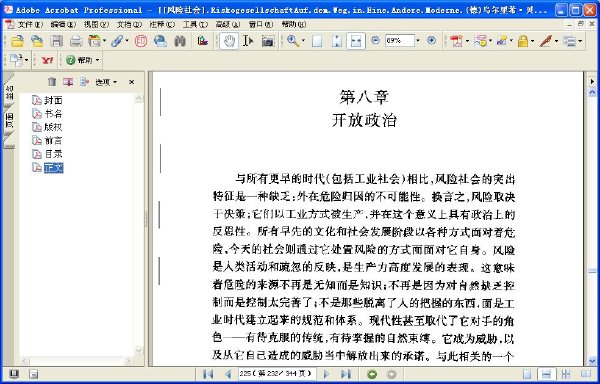This screenshot has width=600, height=384.
Task: Open the 文件 menu
Action: (x=30, y=24)
